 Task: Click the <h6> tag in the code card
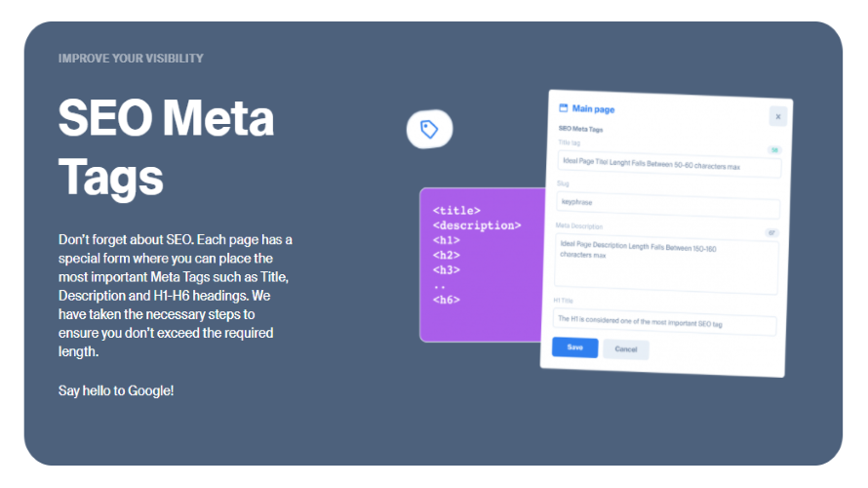pos(446,300)
